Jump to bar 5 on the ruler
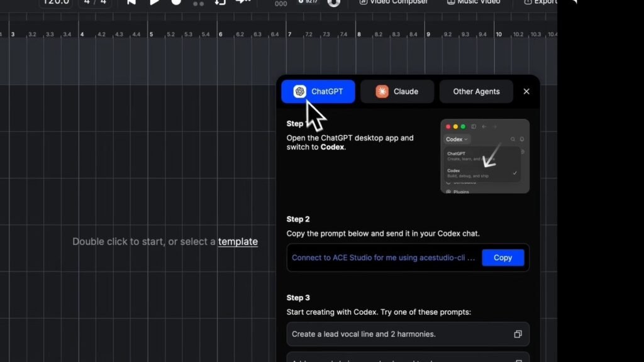644x362 pixels. [151, 35]
